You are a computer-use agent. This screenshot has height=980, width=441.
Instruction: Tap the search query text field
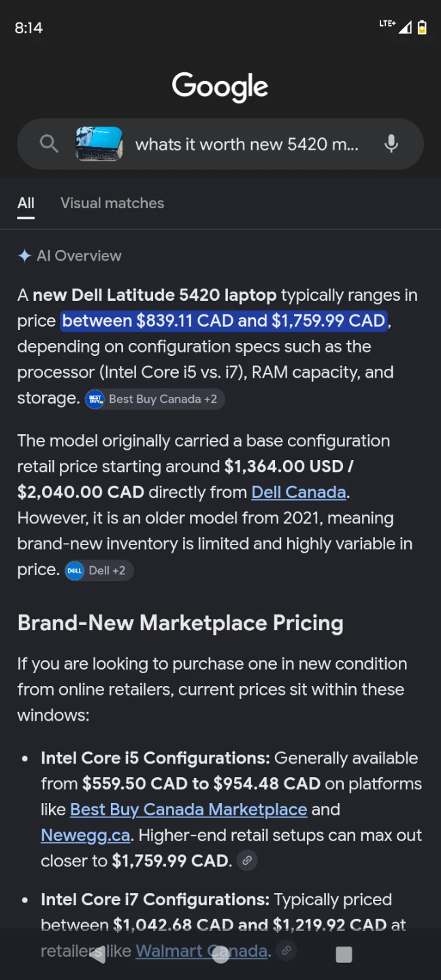246,144
